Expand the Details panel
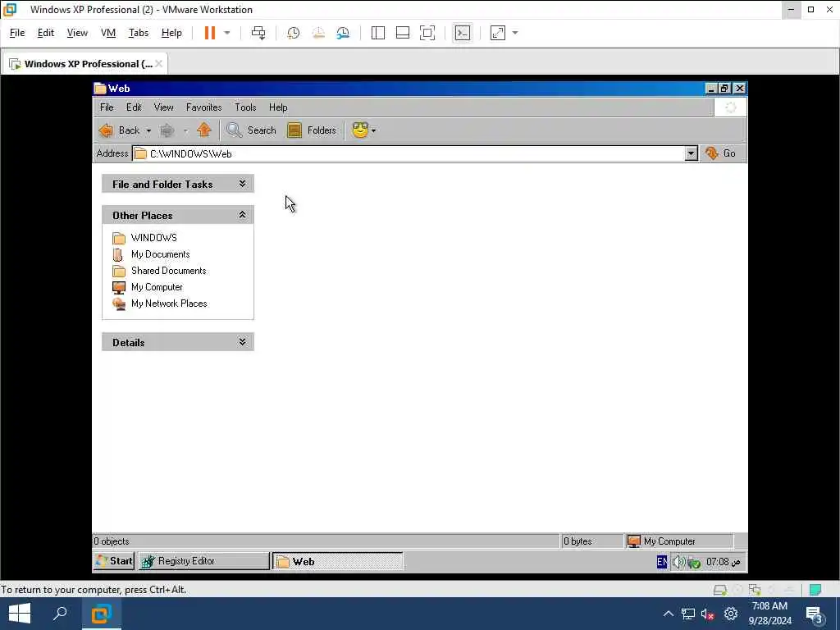840x630 pixels. point(242,342)
